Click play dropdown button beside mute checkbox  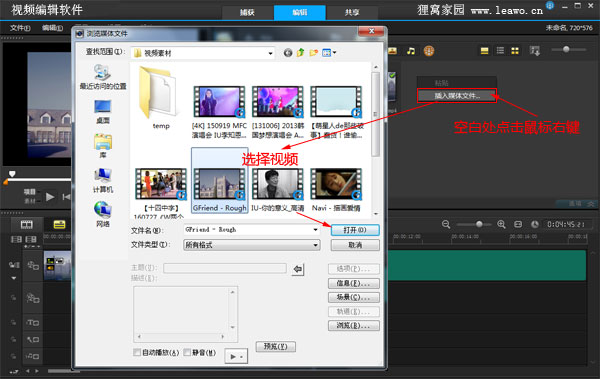[236, 356]
